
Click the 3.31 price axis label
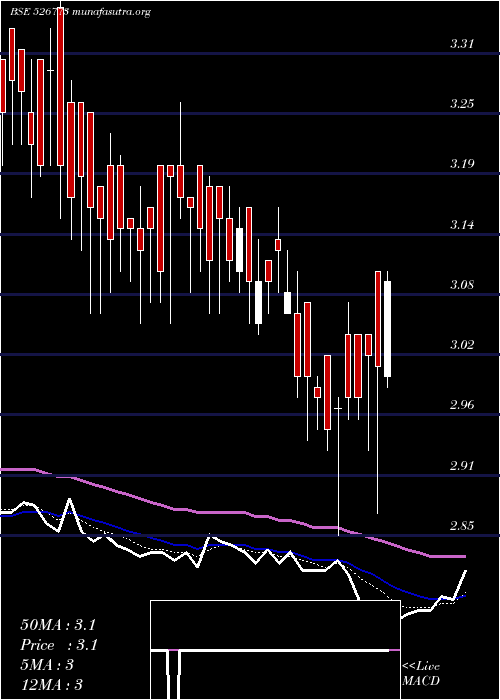tap(461, 44)
